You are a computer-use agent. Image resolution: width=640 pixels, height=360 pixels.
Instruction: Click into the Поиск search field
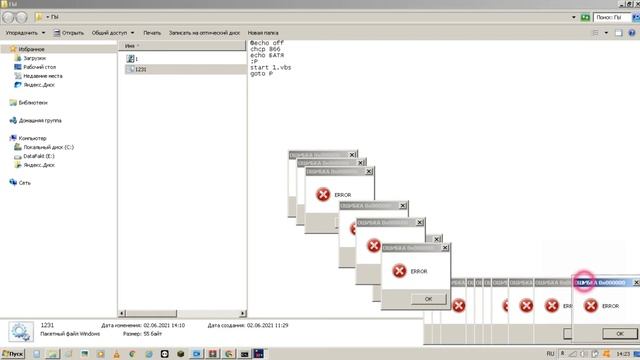click(x=611, y=17)
